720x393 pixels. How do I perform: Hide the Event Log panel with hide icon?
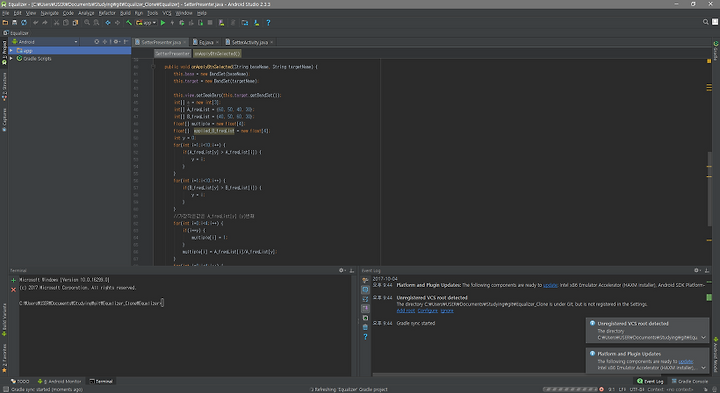coord(707,270)
